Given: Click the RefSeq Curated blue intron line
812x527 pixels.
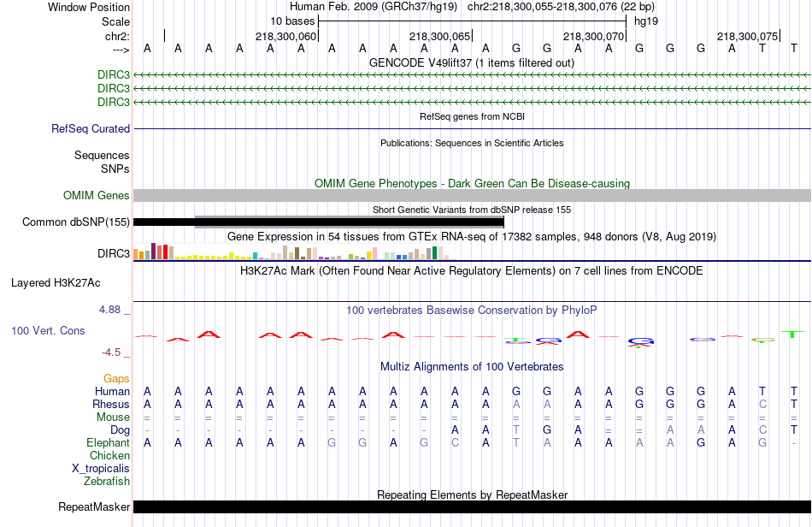Looking at the screenshot, I should tap(472, 128).
